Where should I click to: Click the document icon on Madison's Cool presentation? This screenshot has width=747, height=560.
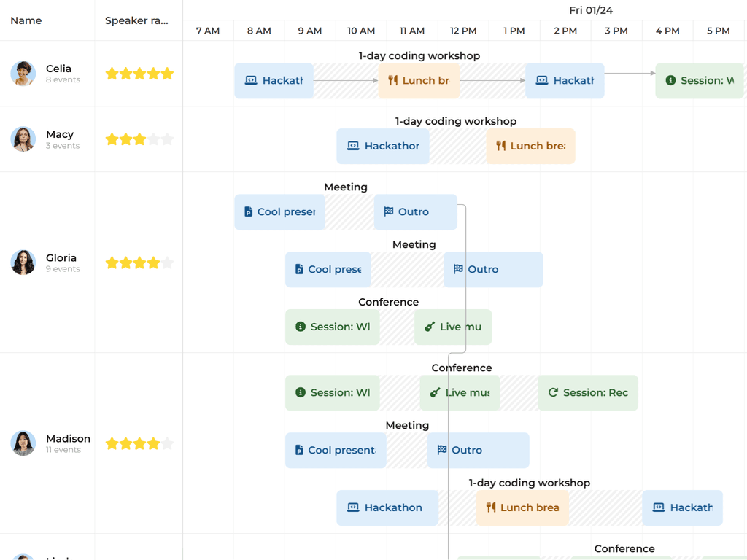tap(298, 451)
